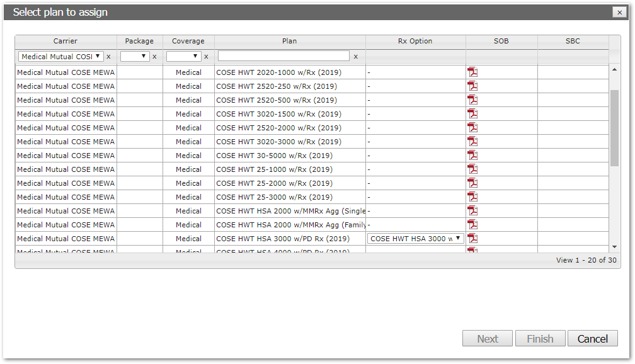Image resolution: width=635 pixels, height=364 pixels.
Task: Open SOB PDF for COSE HWT 25-2000 w/Rx
Action: point(472,183)
